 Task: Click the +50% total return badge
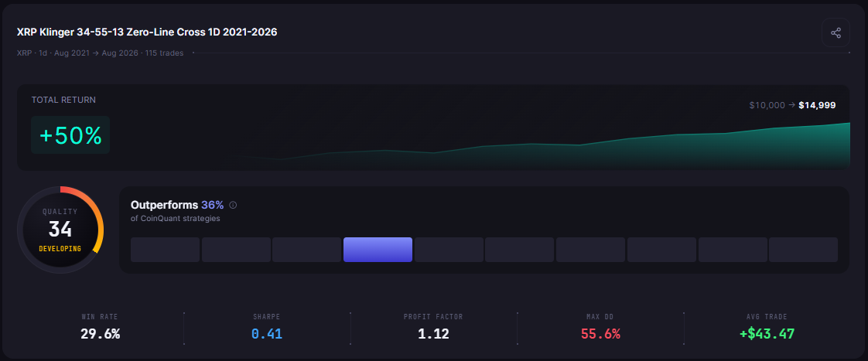[70, 135]
